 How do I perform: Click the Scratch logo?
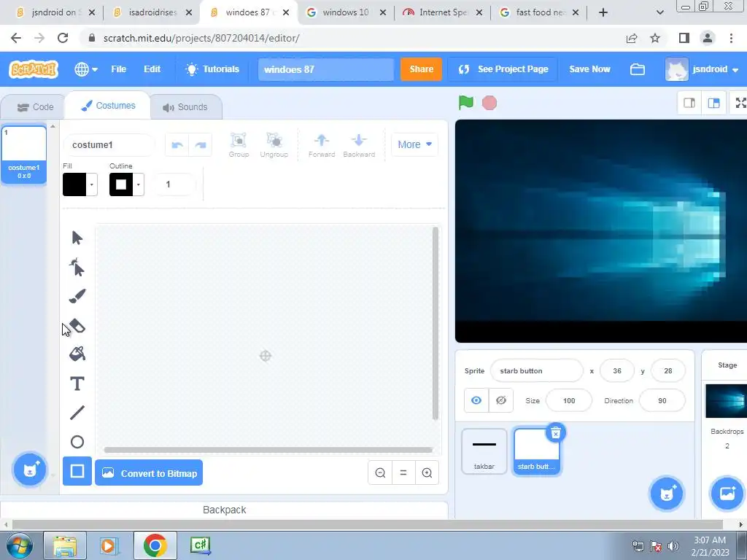coord(34,69)
